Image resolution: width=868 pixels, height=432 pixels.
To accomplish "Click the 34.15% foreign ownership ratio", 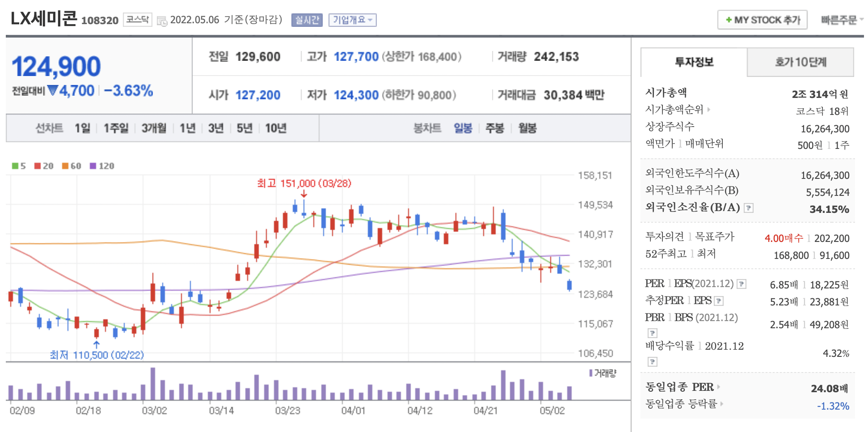I will coord(829,209).
